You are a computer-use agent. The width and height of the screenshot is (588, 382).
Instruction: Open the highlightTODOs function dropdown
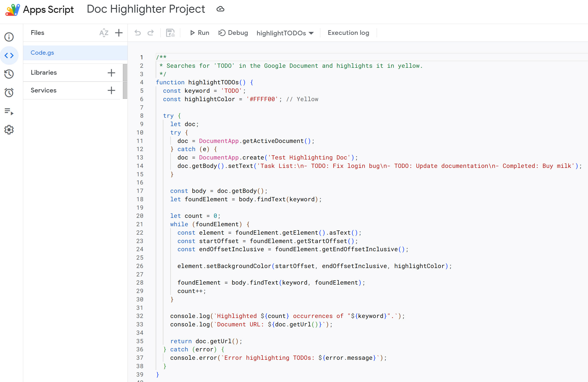point(285,33)
